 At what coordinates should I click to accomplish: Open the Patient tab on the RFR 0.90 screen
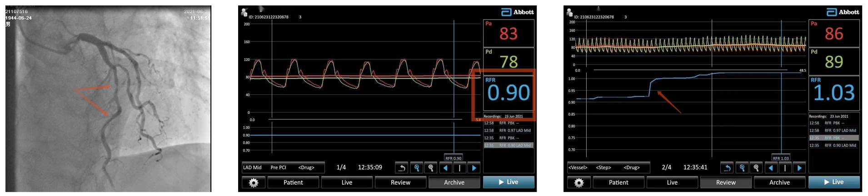pyautogui.click(x=293, y=182)
